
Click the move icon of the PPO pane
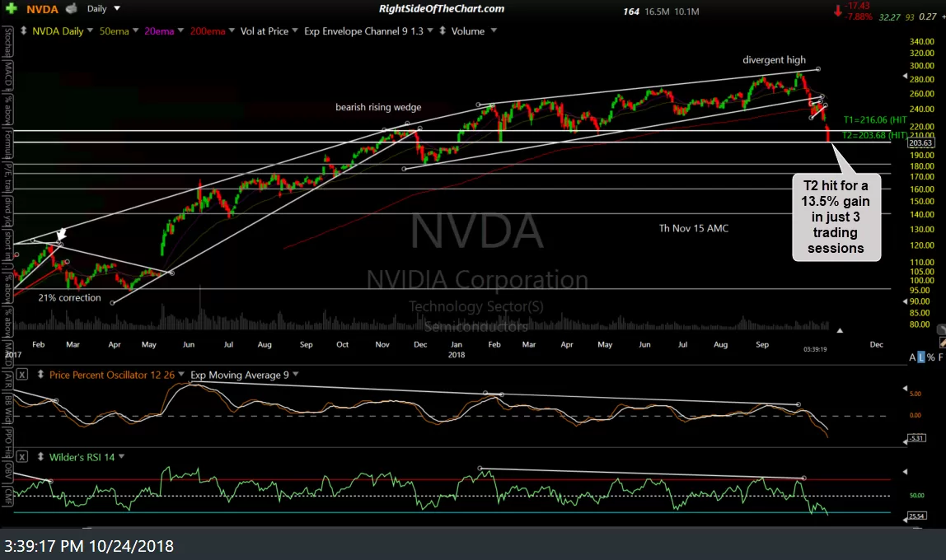pos(40,375)
